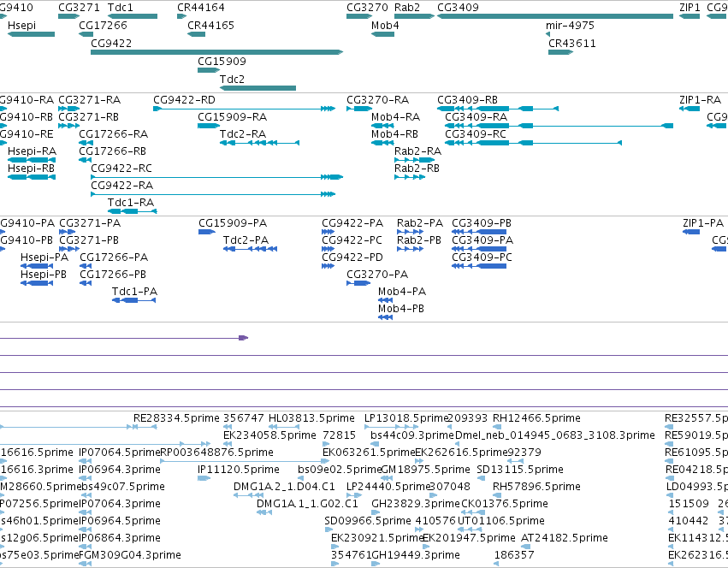Click the CR44165 gene feature
This screenshot has height=568, width=728.
click(x=197, y=34)
